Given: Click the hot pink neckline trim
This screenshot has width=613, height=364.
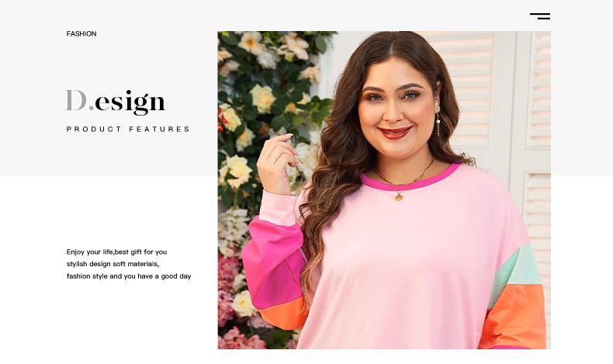Looking at the screenshot, I should tap(410, 181).
